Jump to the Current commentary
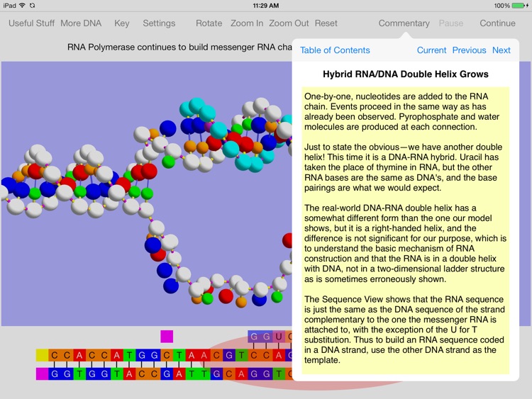 click(431, 50)
